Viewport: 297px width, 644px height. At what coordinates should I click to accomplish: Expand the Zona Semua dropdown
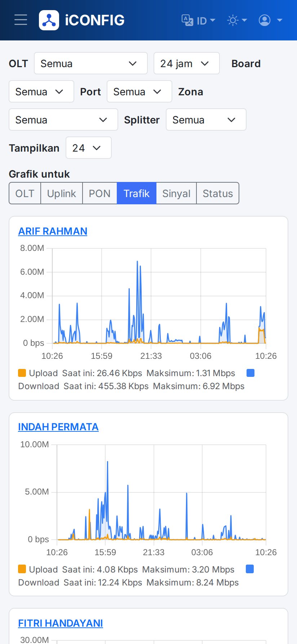pos(63,119)
